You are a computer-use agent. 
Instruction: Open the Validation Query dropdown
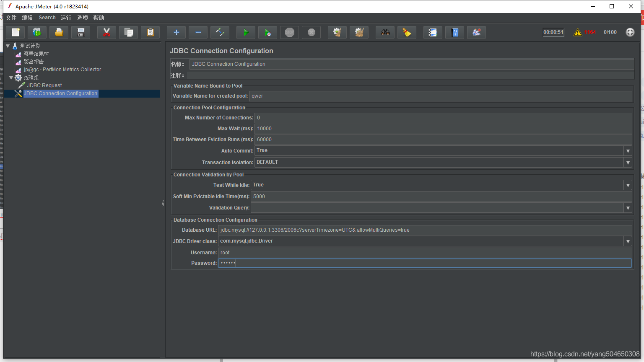pos(628,208)
